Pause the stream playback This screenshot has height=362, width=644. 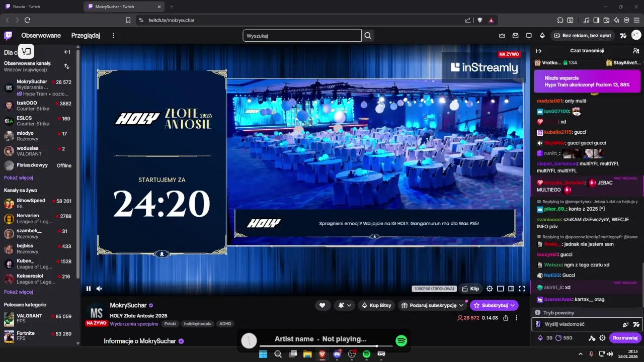(x=89, y=289)
